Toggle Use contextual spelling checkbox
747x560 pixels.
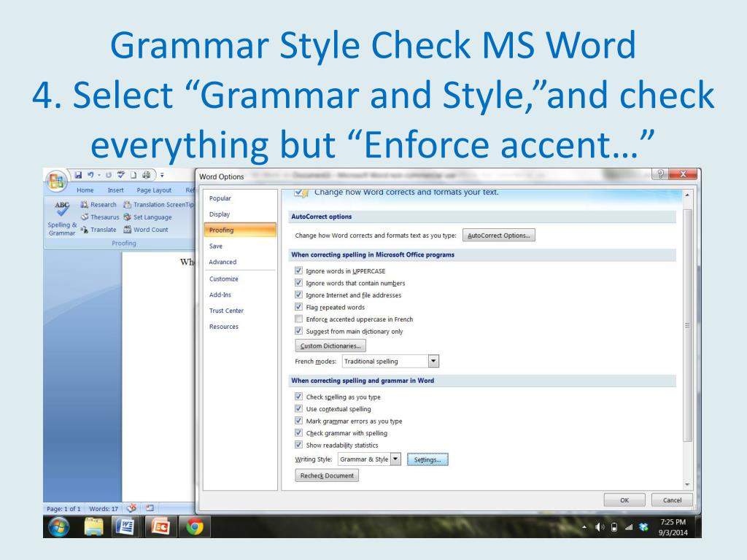pyautogui.click(x=298, y=408)
